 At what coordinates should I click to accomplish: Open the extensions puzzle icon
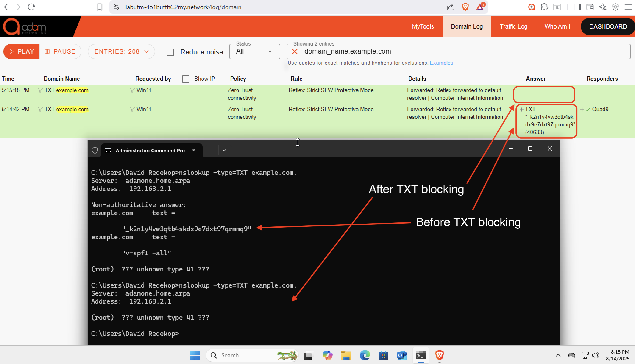(x=544, y=7)
